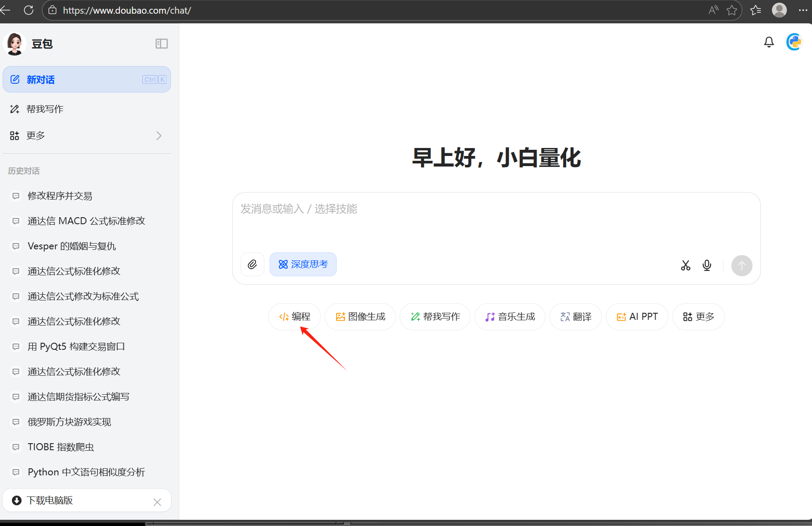Screen dimensions: 812x526
Task: Expand 更多 in the left sidebar
Action: 87,135
